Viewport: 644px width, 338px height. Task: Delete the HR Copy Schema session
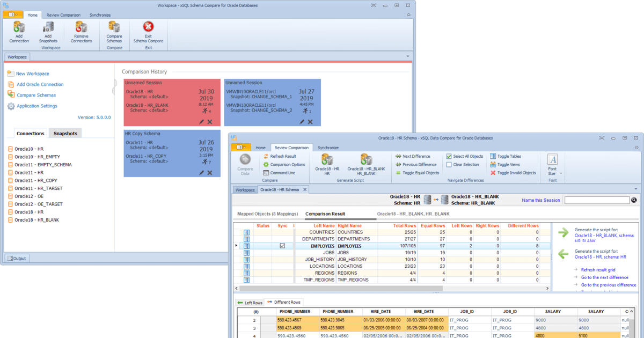point(210,173)
